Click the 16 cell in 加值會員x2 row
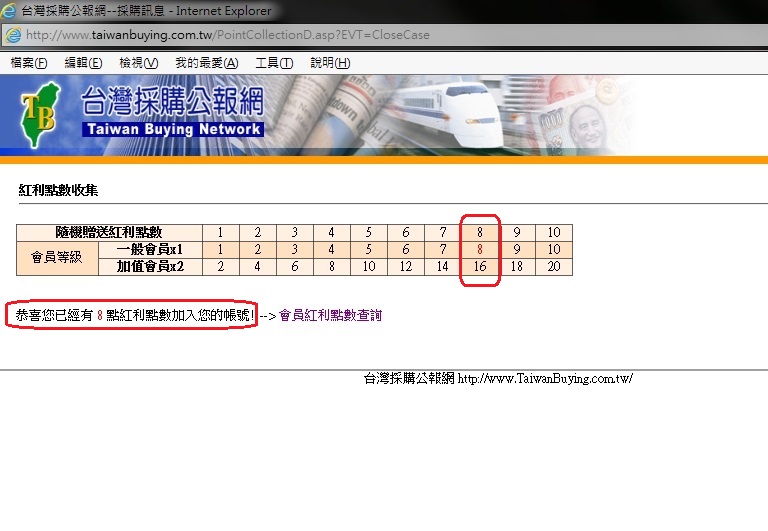This screenshot has width=768, height=531. pos(480,267)
